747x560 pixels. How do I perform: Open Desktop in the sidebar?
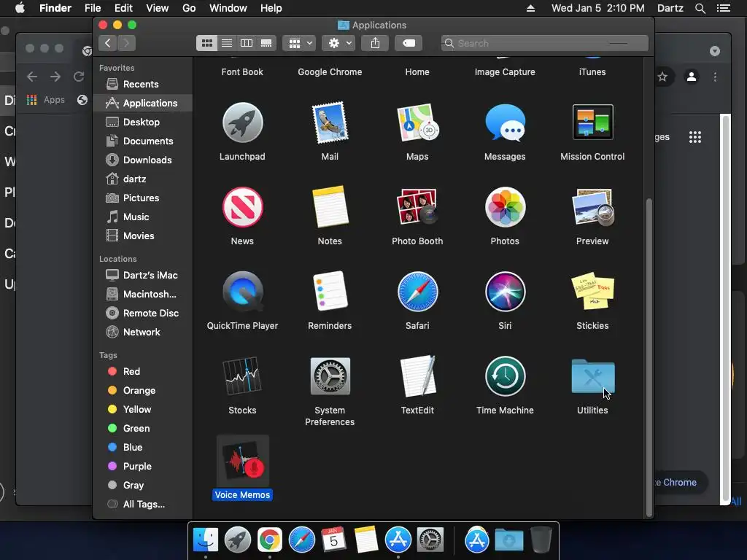(143, 122)
